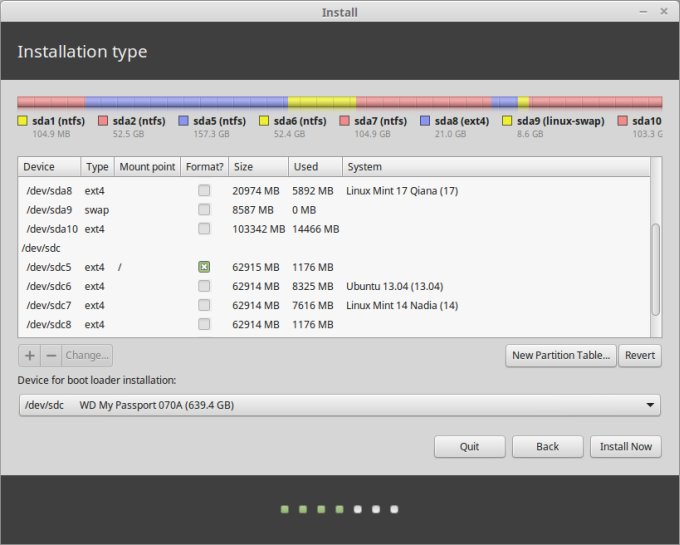680x545 pixels.
Task: Click the 7616 MB used cell
Action: [x=313, y=305]
